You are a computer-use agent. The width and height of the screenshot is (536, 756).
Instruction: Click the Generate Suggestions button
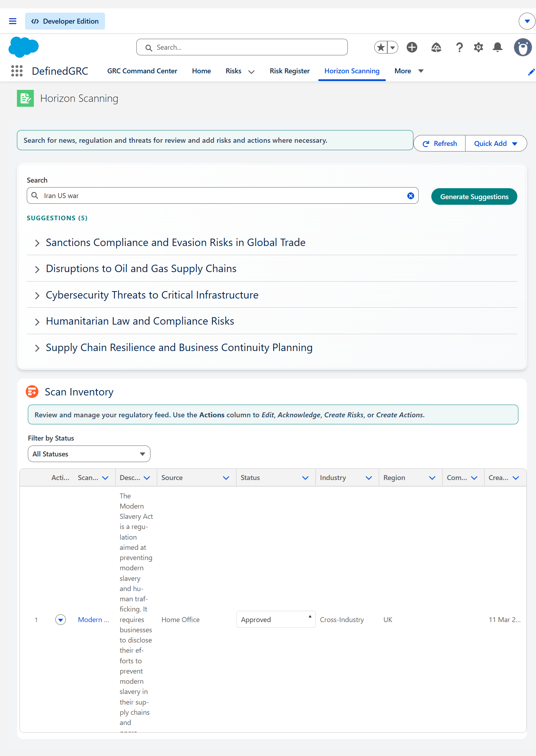(474, 197)
